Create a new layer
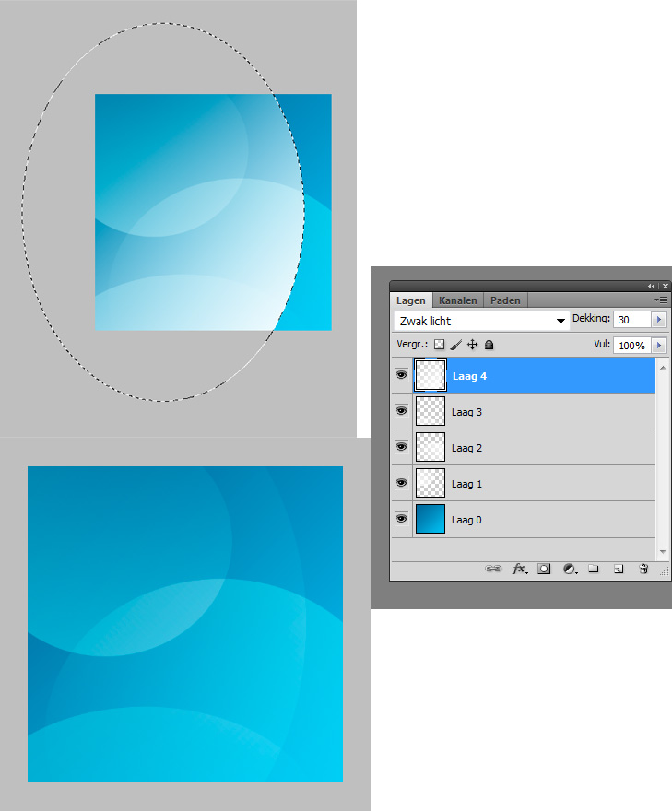This screenshot has width=672, height=811. [x=619, y=569]
